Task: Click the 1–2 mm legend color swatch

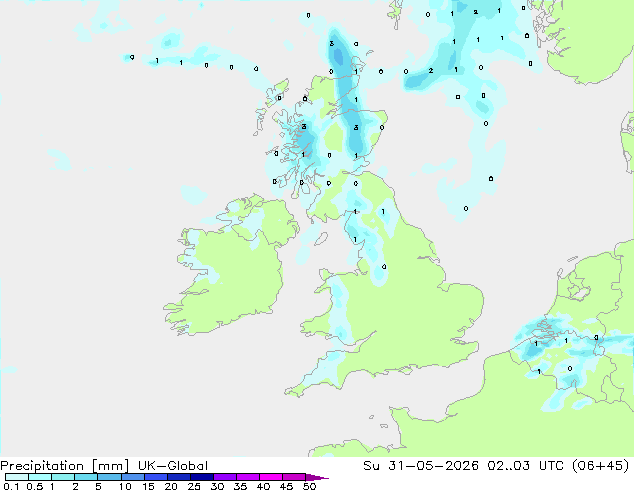Action: coord(63,477)
